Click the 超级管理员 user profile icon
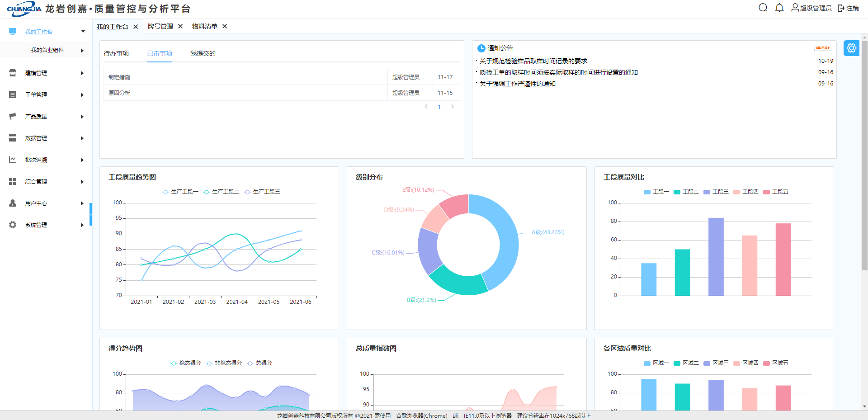This screenshot has width=868, height=420. tap(795, 8)
